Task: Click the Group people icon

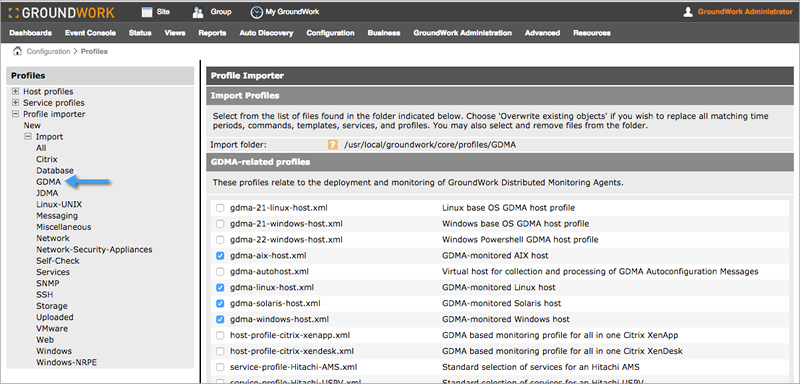Action: [198, 12]
